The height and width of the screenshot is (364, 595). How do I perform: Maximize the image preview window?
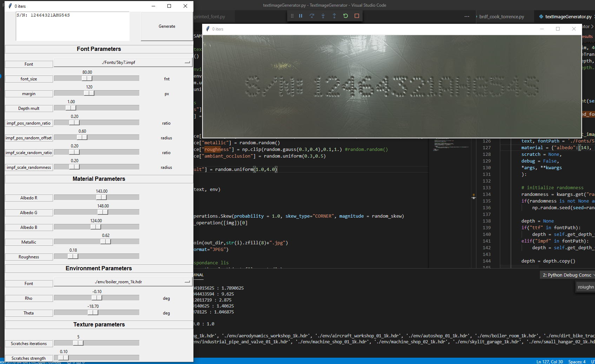[558, 29]
